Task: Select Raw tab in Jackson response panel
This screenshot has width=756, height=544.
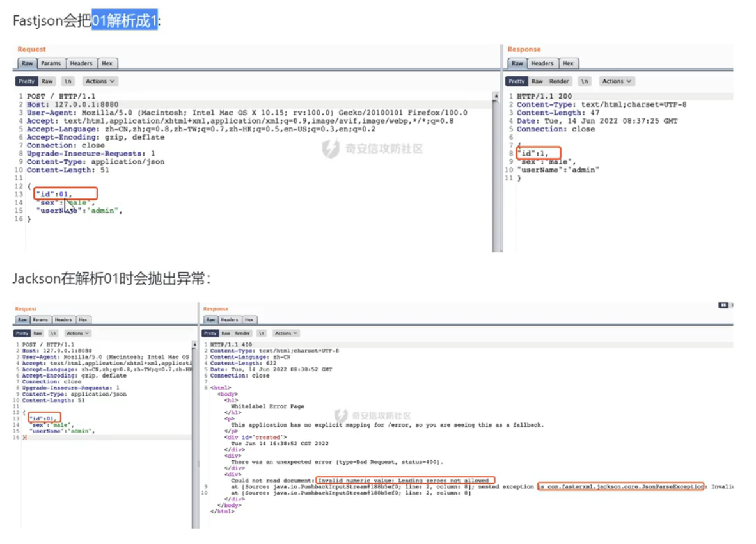Action: pyautogui.click(x=210, y=320)
